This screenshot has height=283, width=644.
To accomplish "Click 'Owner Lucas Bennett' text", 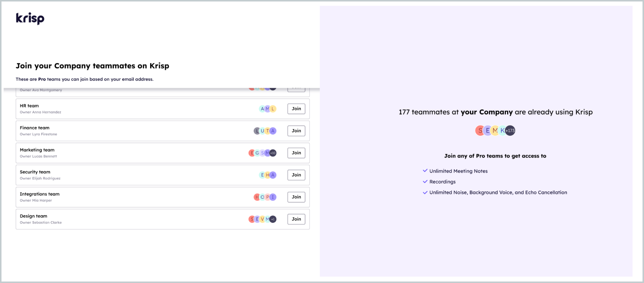I will 38,156.
